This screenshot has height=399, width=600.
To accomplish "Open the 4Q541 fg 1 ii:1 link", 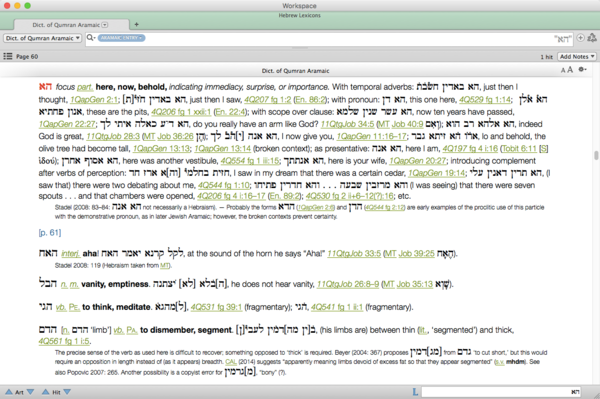I will click(337, 307).
